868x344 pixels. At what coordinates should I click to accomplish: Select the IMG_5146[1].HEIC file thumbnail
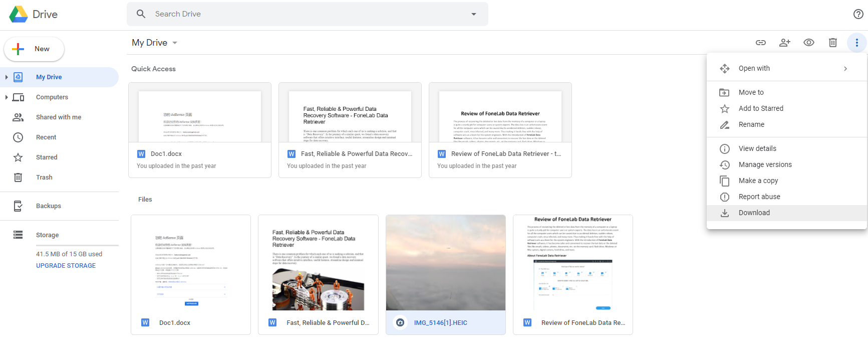(x=445, y=263)
